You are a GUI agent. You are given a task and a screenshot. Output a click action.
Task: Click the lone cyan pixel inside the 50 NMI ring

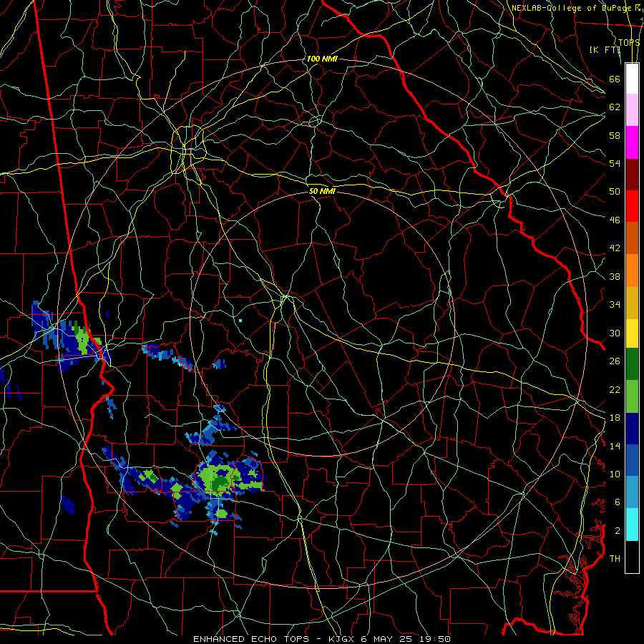click(240, 321)
